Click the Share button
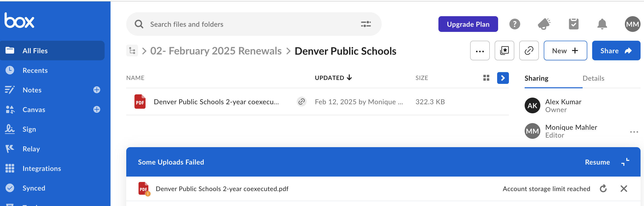 616,51
